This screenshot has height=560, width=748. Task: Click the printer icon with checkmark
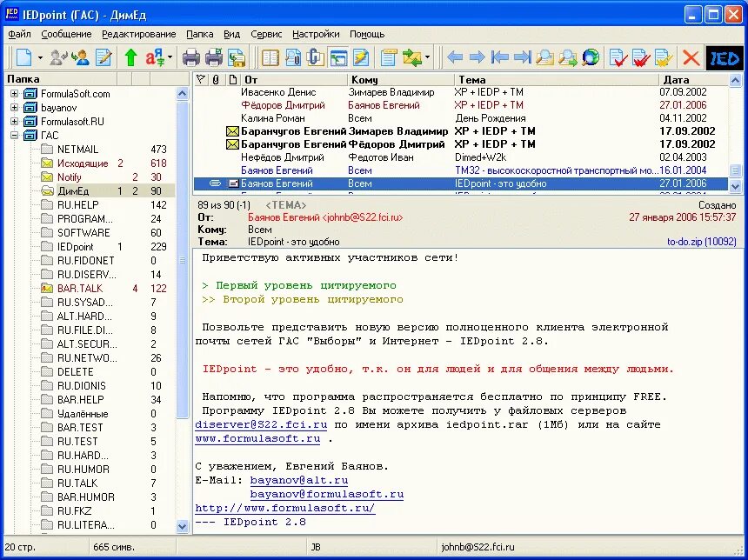point(214,57)
